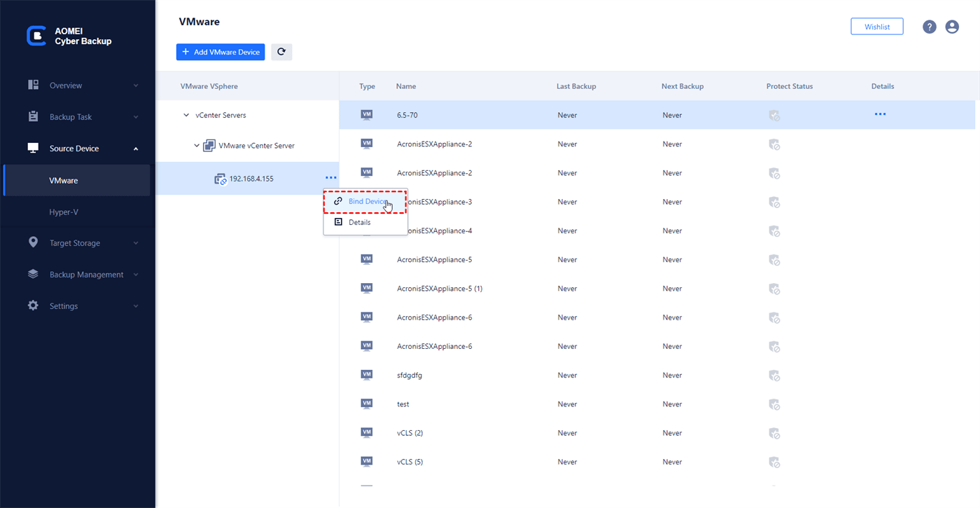Image resolution: width=980 pixels, height=508 pixels.
Task: Click the three-dot details icon for 6.5-70
Action: 880,114
